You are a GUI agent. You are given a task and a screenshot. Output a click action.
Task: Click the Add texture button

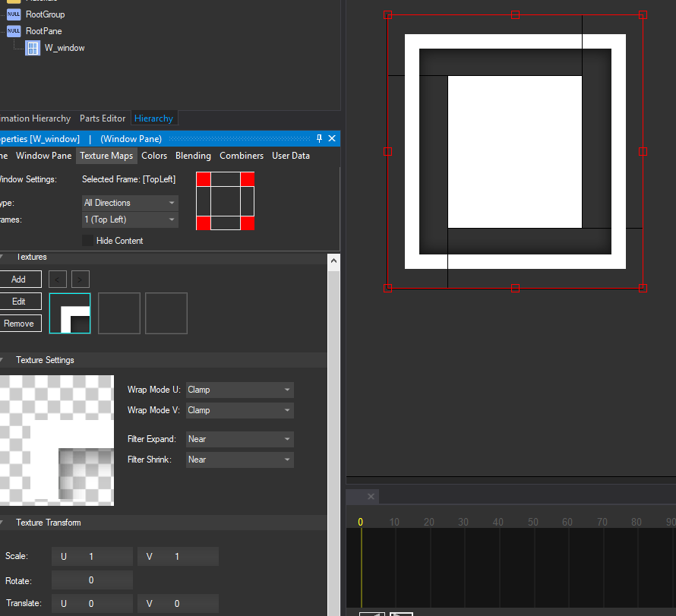[x=19, y=280]
